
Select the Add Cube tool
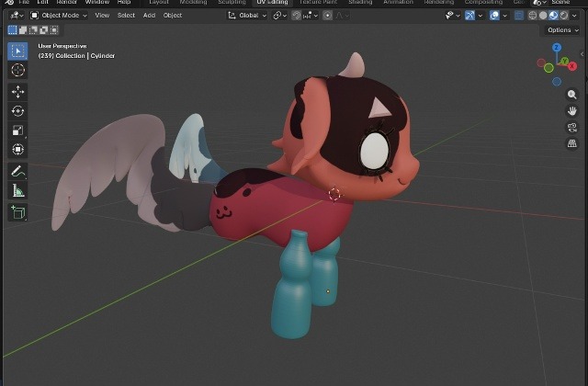pos(17,212)
